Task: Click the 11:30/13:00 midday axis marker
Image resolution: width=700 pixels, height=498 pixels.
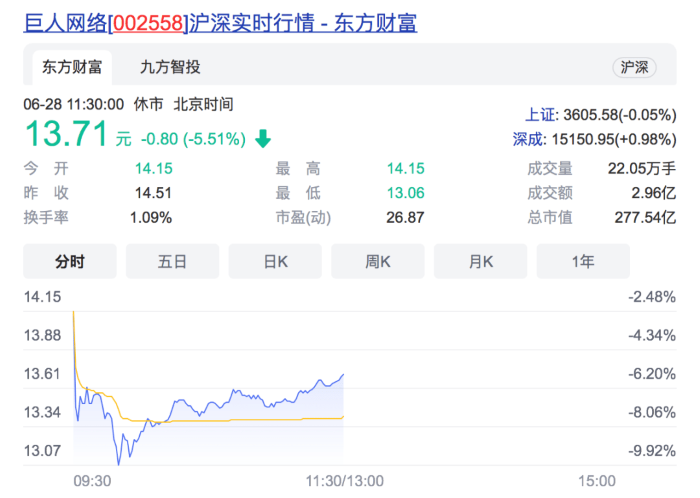Action: [x=342, y=481]
